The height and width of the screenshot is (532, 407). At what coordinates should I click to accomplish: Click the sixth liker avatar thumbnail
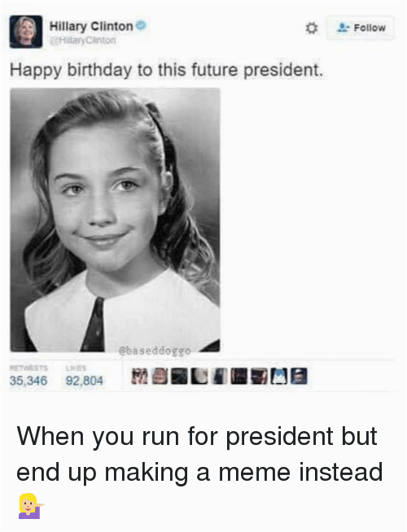(x=239, y=377)
